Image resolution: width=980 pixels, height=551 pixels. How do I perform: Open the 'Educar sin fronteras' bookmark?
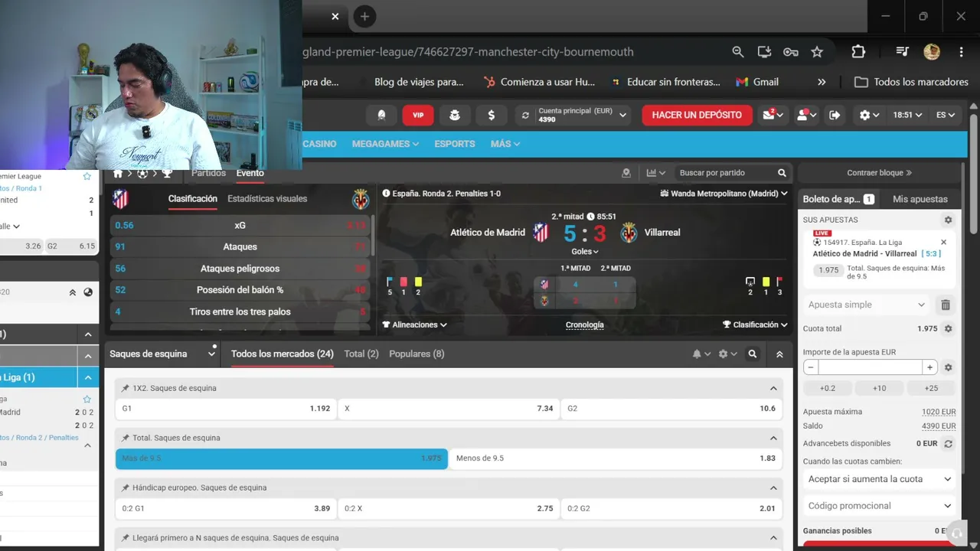click(x=665, y=82)
